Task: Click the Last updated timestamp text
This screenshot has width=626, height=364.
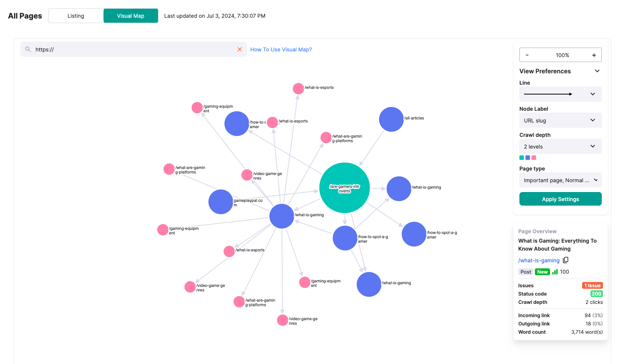Action: [x=215, y=16]
